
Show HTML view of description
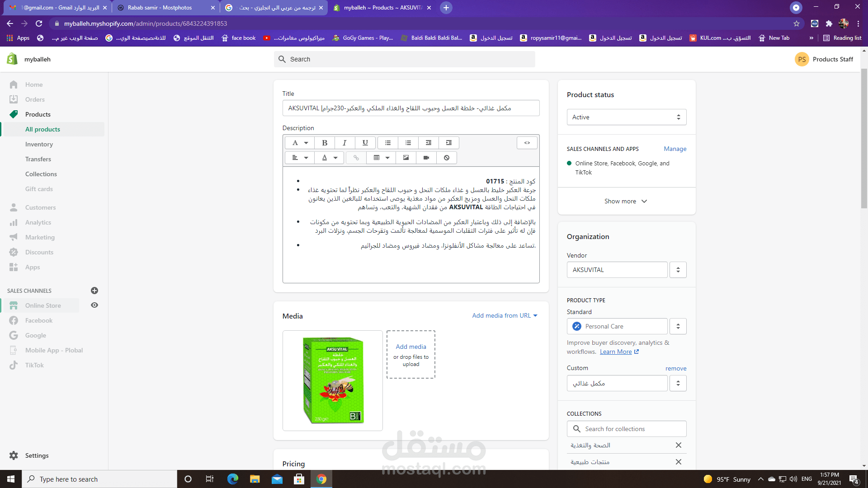[x=527, y=143]
